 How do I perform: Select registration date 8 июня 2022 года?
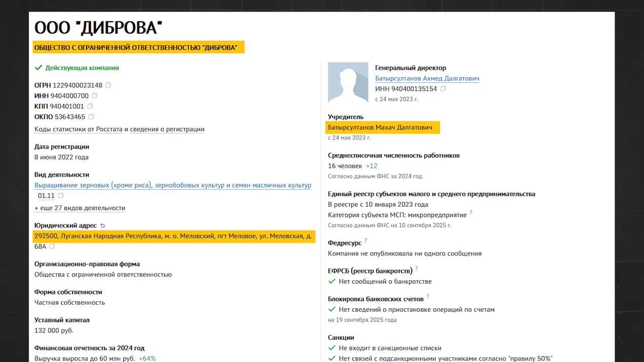click(61, 157)
